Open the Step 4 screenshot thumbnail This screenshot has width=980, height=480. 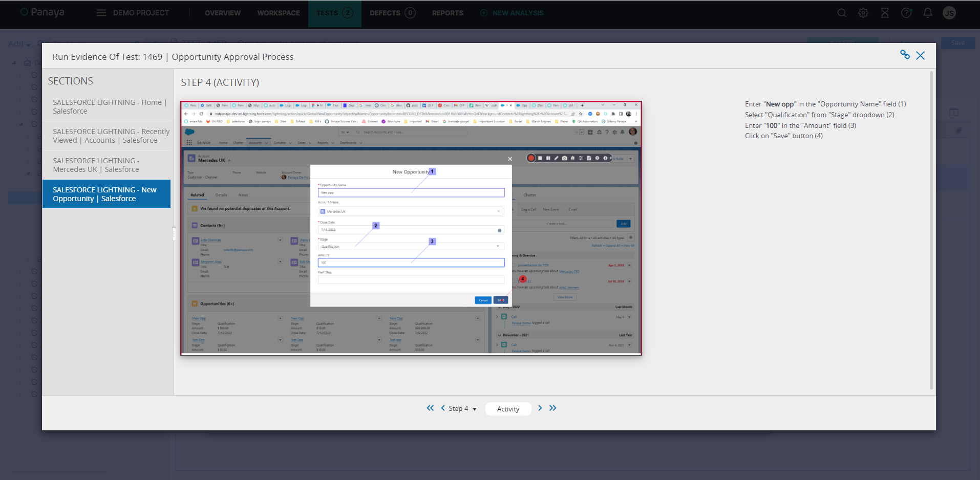[x=411, y=228]
